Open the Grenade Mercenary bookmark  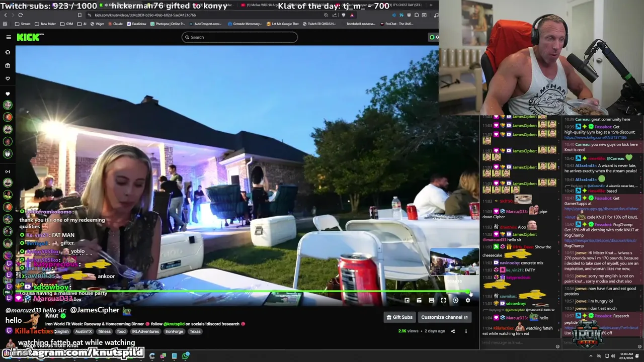click(244, 24)
